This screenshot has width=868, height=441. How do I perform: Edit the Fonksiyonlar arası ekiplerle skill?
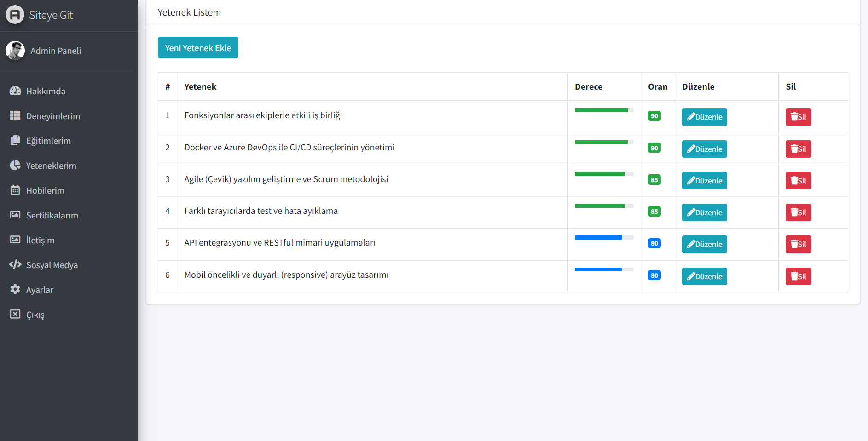click(x=704, y=117)
